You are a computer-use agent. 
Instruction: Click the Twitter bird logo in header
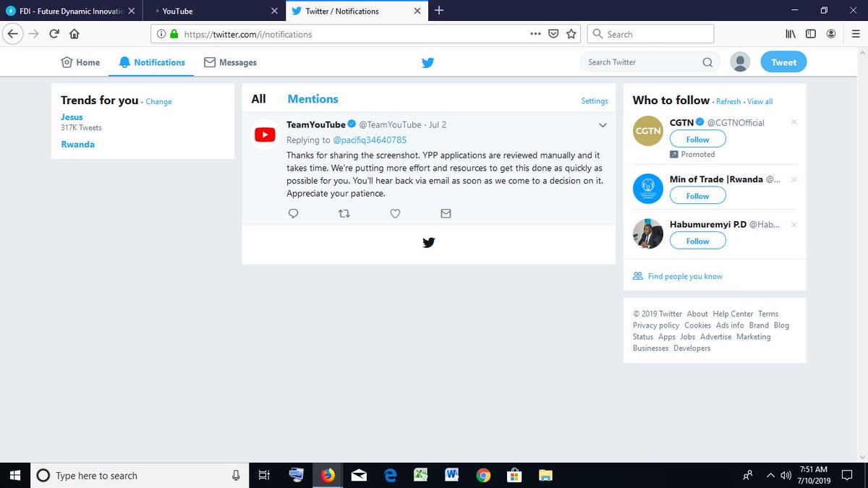(x=427, y=62)
